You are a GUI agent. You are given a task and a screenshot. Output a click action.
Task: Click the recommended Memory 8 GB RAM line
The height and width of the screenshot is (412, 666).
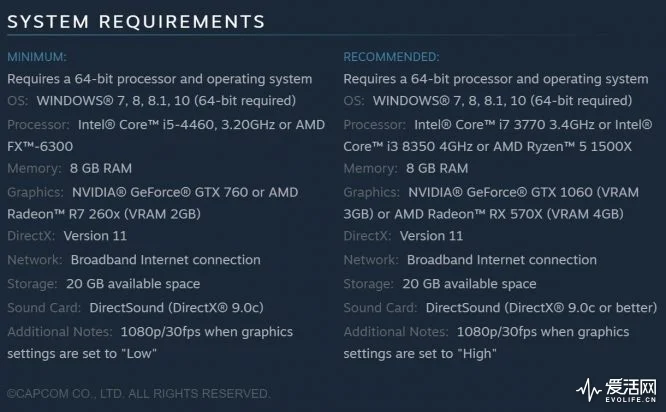pos(406,168)
